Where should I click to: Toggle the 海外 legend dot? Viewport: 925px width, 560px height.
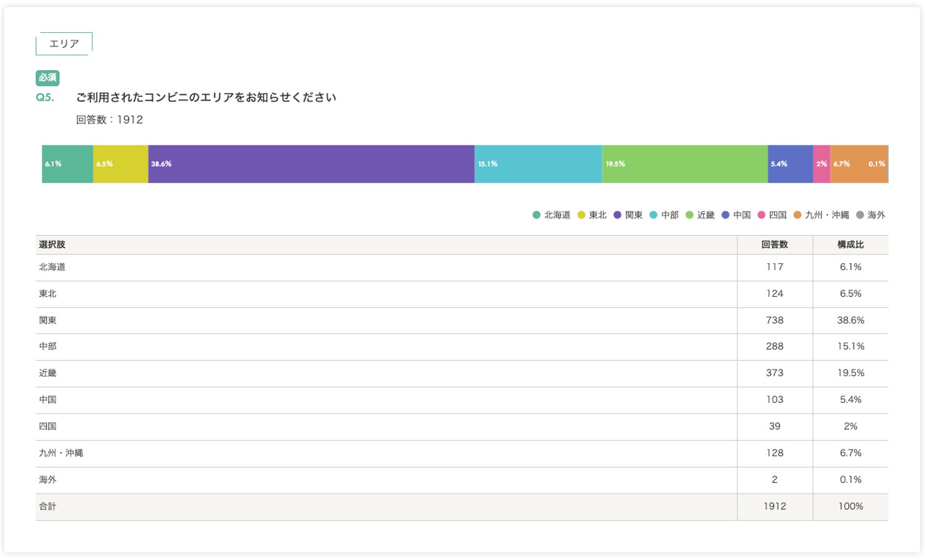(x=860, y=215)
